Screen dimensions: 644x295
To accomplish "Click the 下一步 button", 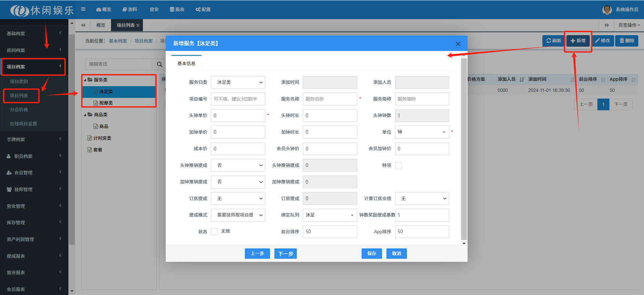I will click(x=285, y=254).
